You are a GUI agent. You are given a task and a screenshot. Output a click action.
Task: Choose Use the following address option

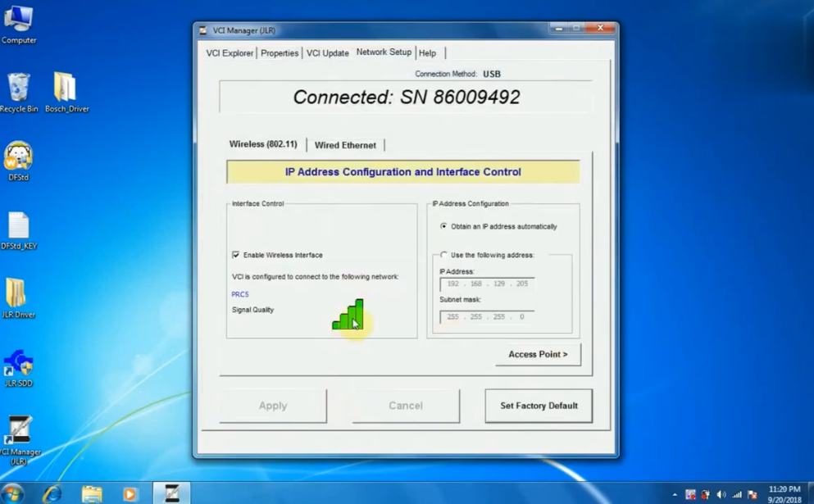tap(443, 255)
